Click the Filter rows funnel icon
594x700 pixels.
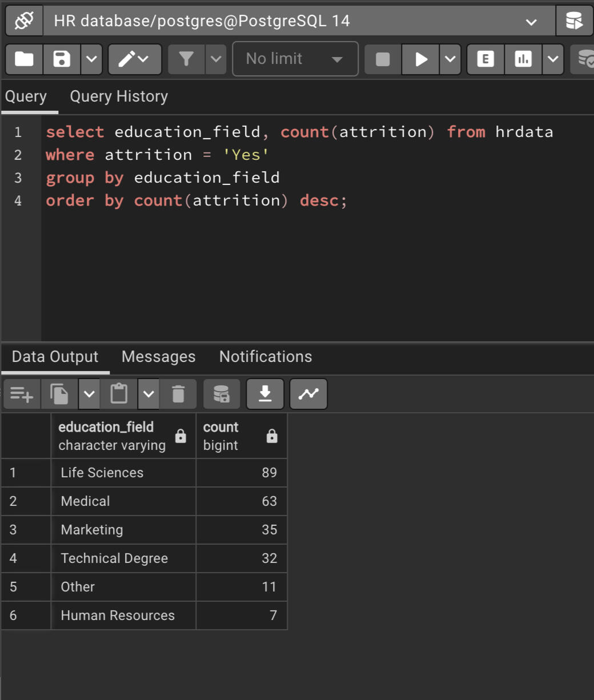click(x=186, y=59)
